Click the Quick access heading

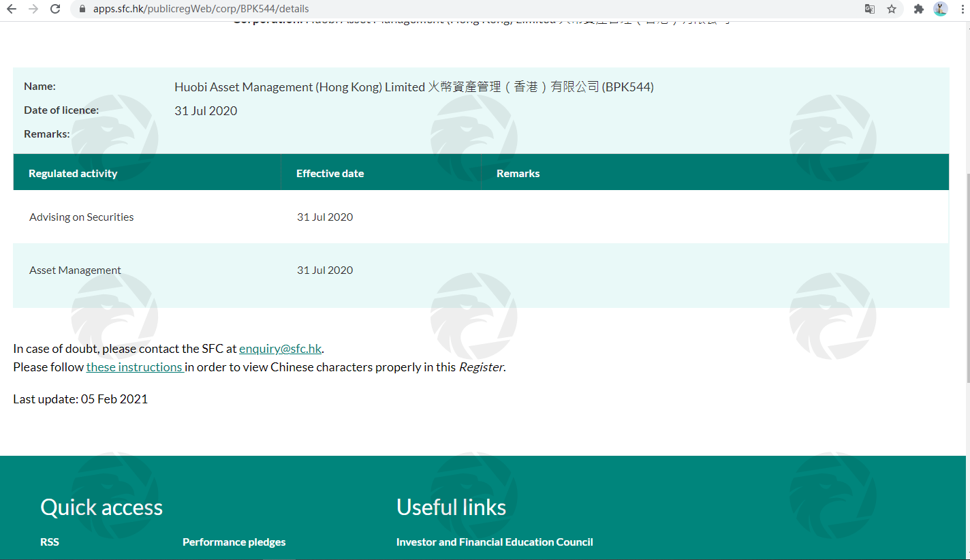[101, 507]
